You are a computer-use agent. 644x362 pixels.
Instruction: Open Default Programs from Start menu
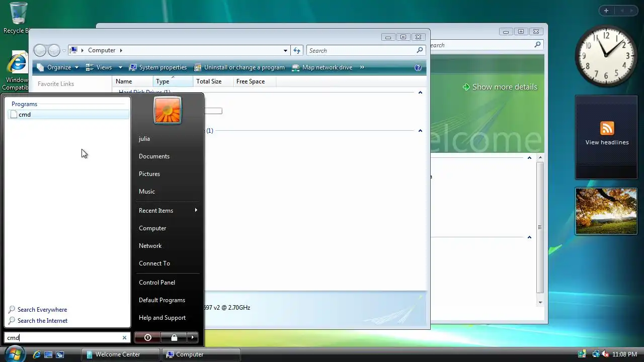[162, 300]
